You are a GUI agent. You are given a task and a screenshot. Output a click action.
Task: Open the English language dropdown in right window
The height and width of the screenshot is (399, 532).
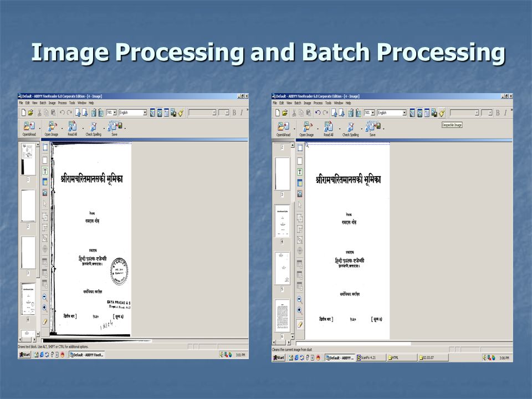(404, 112)
